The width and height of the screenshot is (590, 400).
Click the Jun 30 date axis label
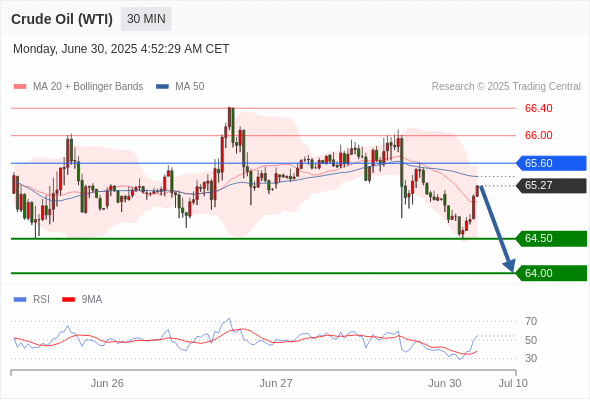click(445, 383)
